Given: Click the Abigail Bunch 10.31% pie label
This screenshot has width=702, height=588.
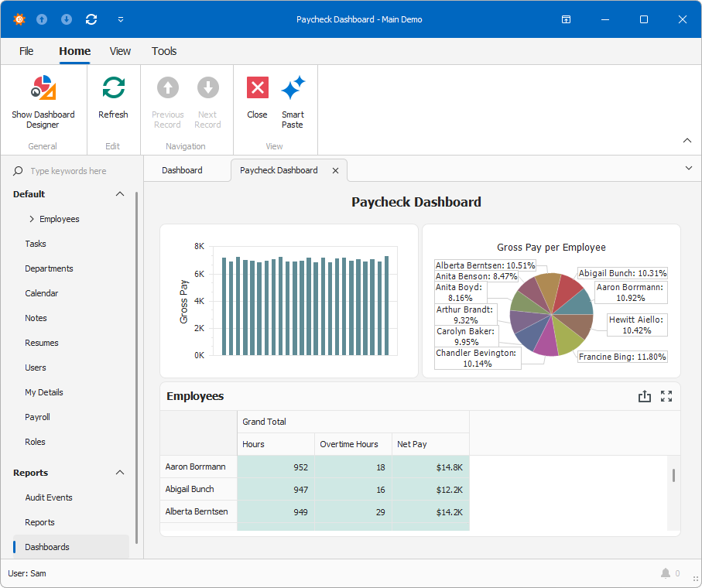Looking at the screenshot, I should [x=622, y=273].
